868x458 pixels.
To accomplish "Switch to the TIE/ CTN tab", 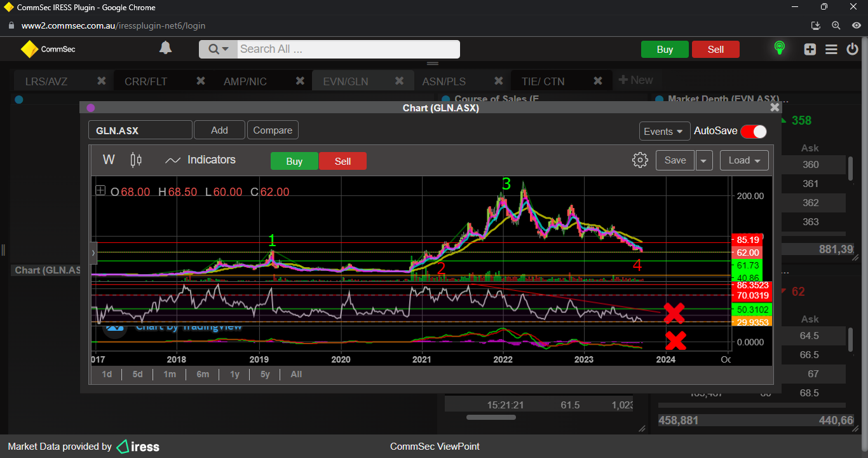I will pyautogui.click(x=543, y=81).
